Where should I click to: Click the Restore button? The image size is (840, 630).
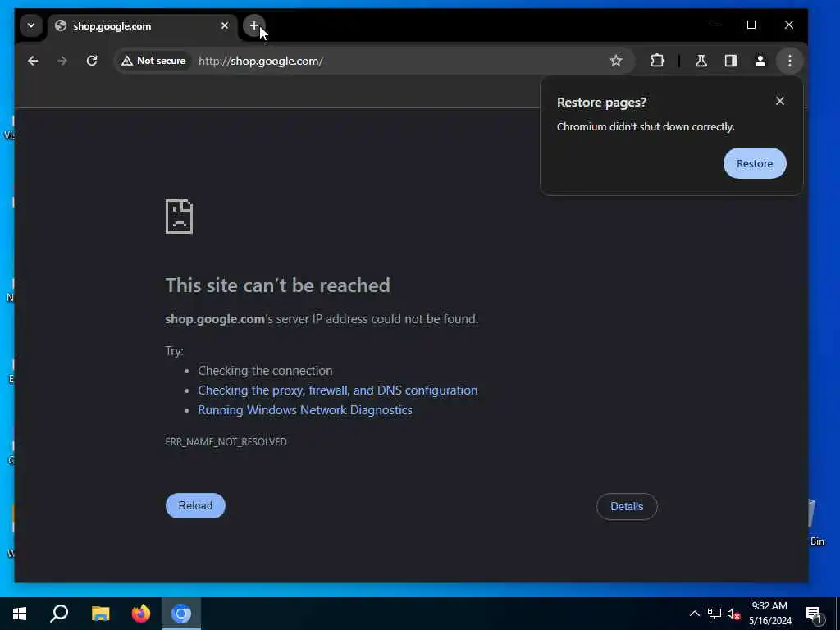pos(755,163)
